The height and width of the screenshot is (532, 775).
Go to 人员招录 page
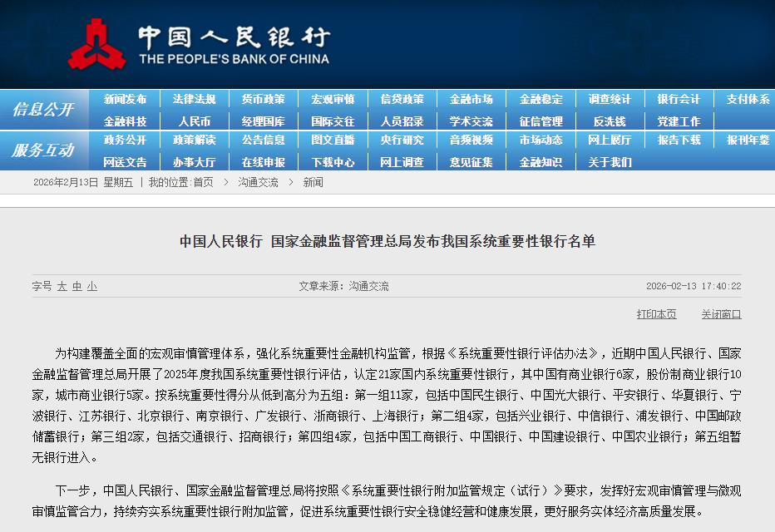click(402, 121)
